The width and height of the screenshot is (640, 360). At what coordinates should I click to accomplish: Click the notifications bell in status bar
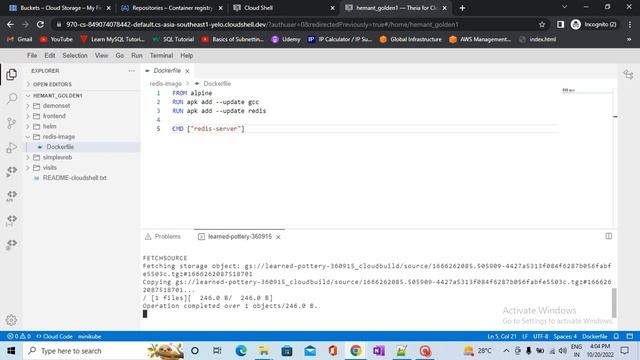(616, 336)
